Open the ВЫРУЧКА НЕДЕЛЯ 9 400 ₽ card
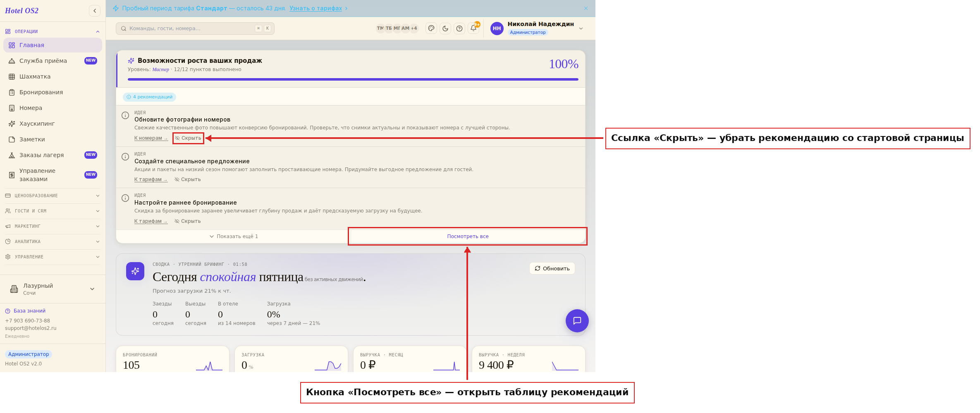This screenshot has width=980, height=413. [529, 359]
